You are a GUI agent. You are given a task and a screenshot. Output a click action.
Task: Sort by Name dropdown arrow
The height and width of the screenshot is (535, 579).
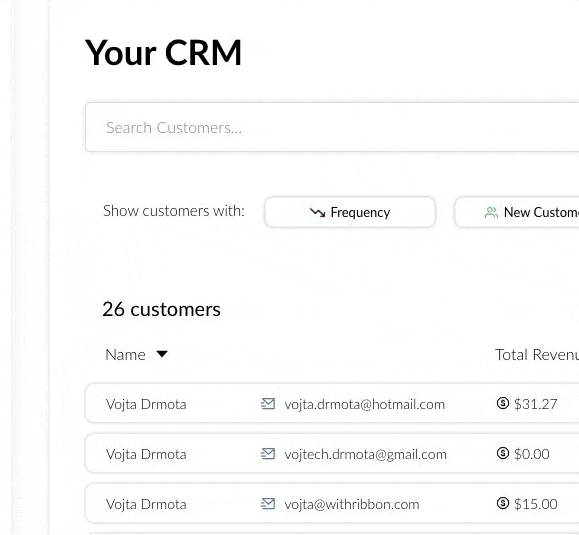(x=162, y=354)
